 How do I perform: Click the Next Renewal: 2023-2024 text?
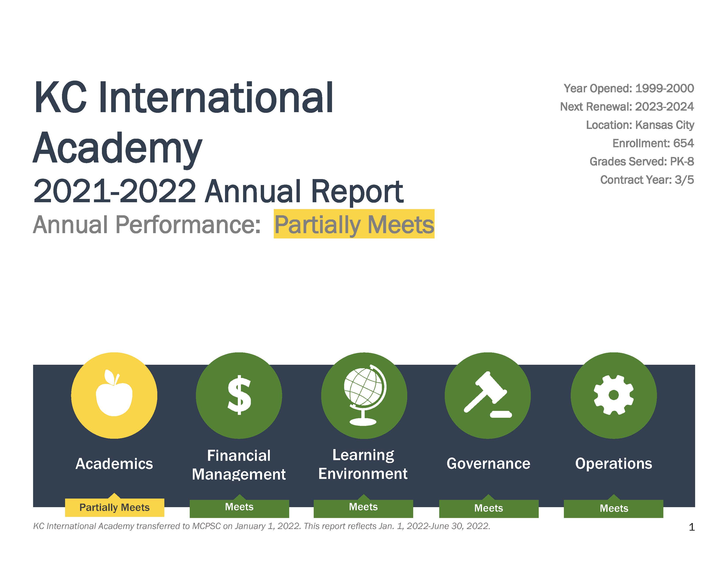click(627, 107)
